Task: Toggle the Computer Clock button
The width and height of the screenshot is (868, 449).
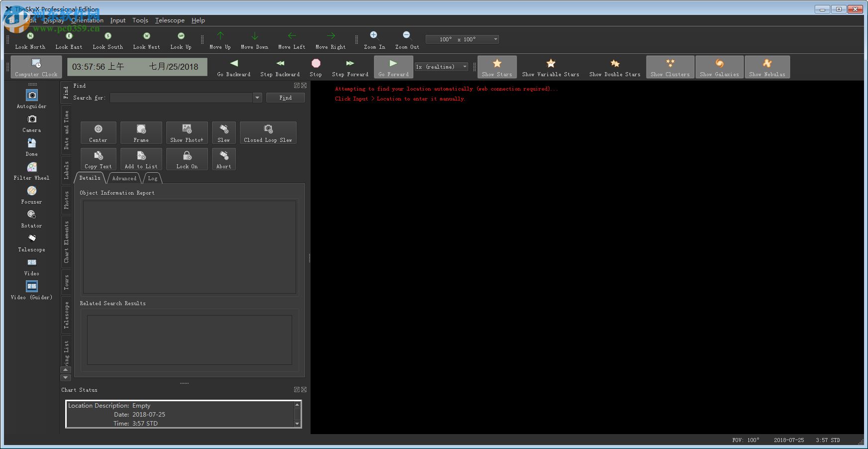Action: (36, 67)
